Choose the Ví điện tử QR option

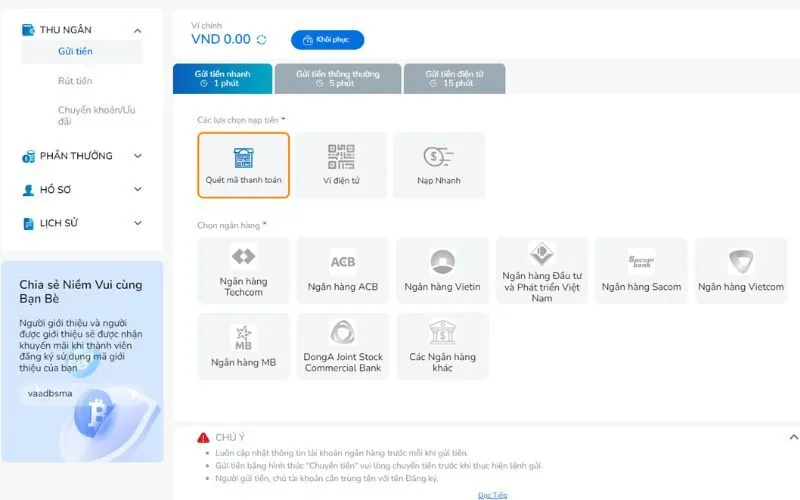click(x=341, y=165)
